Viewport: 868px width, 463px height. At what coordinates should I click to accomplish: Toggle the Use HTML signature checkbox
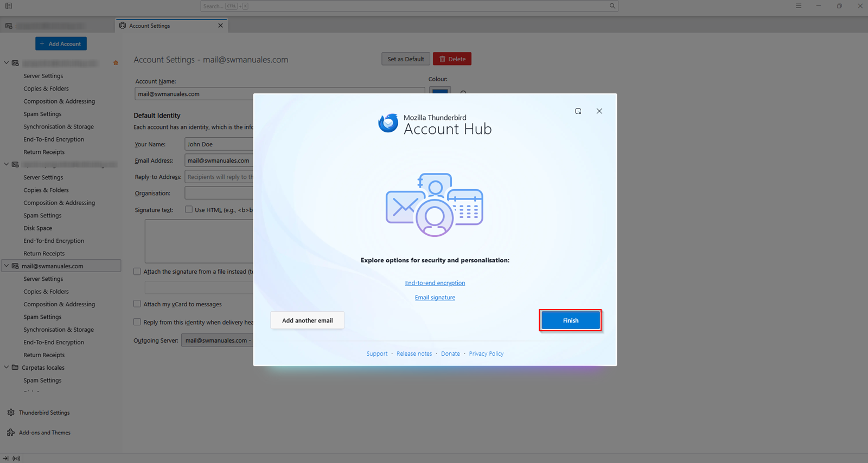tap(189, 209)
